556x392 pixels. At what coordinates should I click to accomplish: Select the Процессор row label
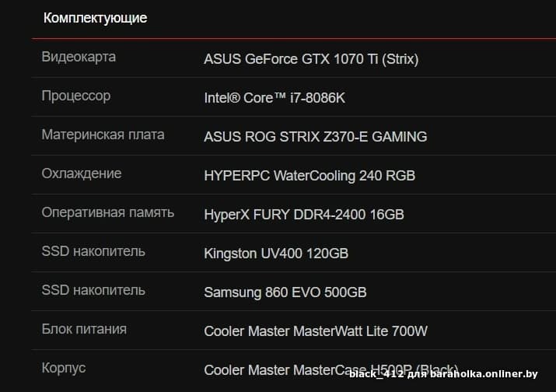pyautogui.click(x=76, y=96)
